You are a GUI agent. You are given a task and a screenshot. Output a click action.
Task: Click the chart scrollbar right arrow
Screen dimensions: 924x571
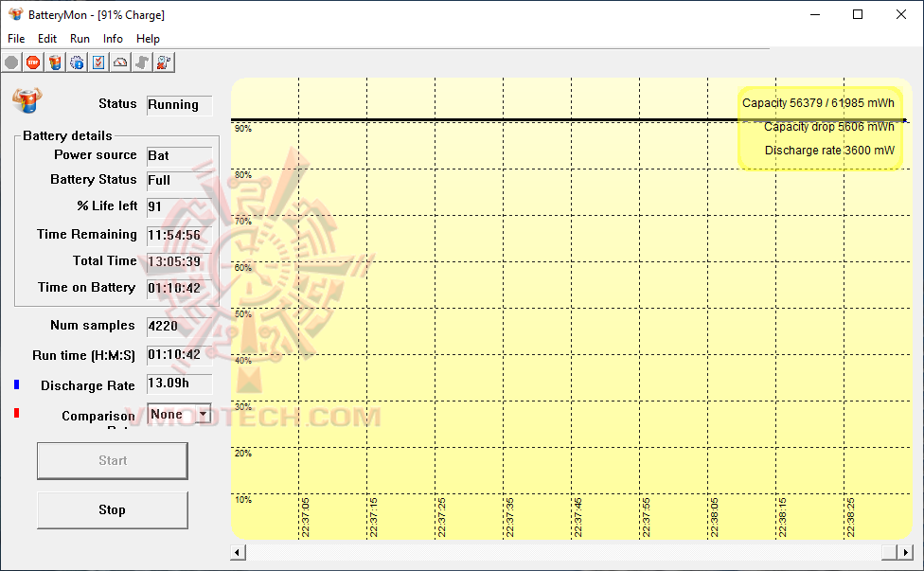[905, 553]
